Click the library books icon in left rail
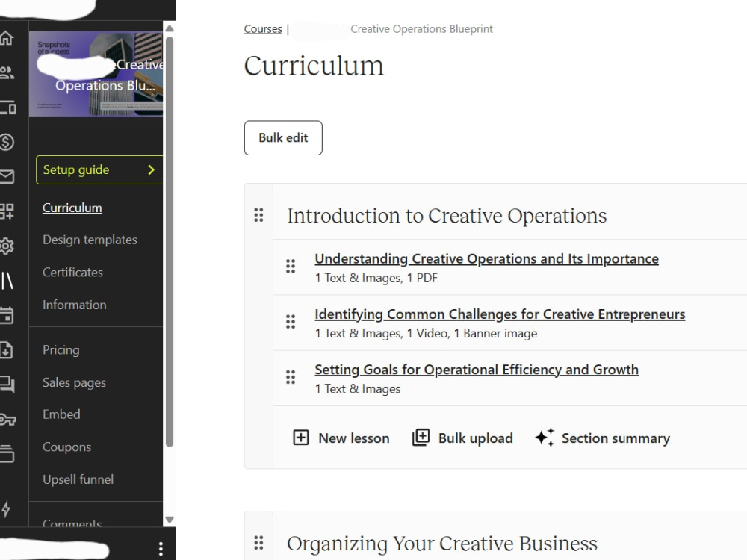 [7, 281]
